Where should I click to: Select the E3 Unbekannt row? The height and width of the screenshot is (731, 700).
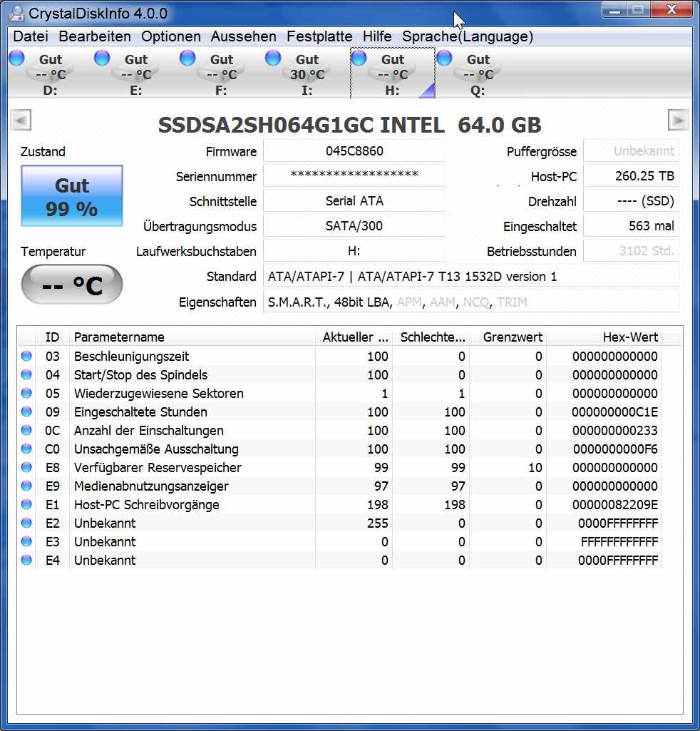(340, 542)
